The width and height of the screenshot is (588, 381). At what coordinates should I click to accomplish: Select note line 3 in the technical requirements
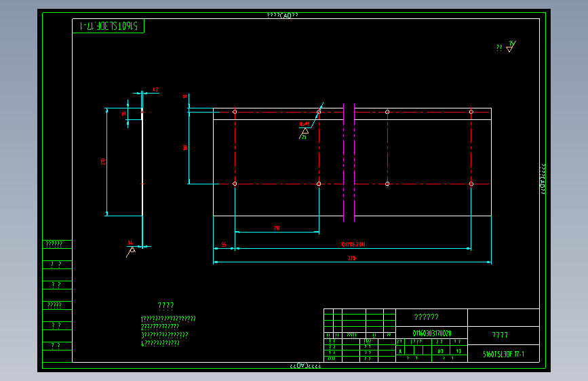pyautogui.click(x=165, y=335)
